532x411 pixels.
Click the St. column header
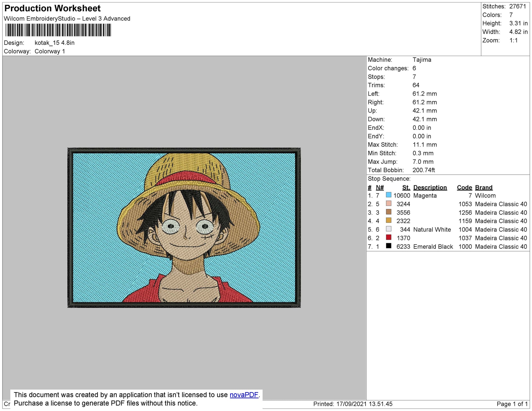(406, 187)
